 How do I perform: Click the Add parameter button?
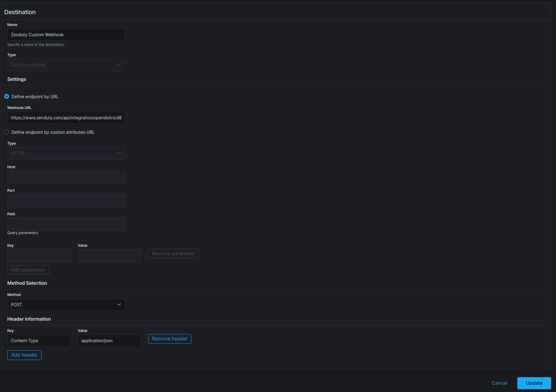click(28, 270)
